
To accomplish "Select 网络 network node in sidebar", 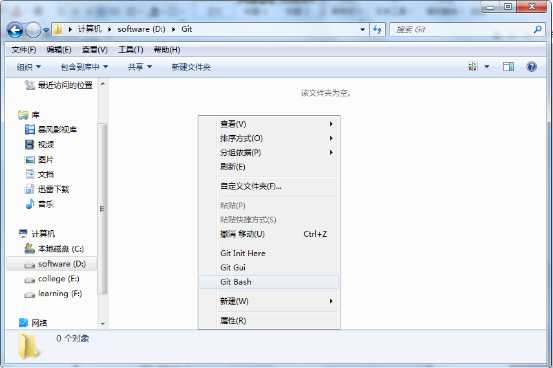I will (33, 323).
